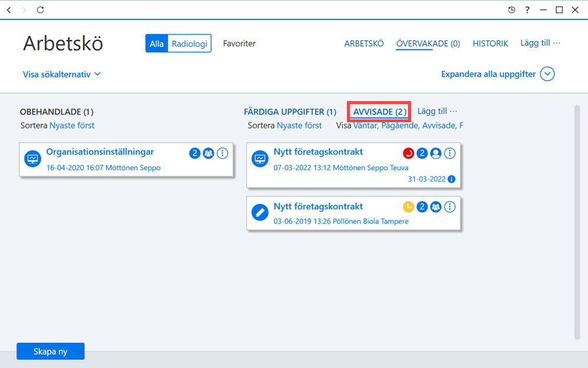The image size is (588, 368).
Task: Click the reload page icon
Action: (x=41, y=10)
